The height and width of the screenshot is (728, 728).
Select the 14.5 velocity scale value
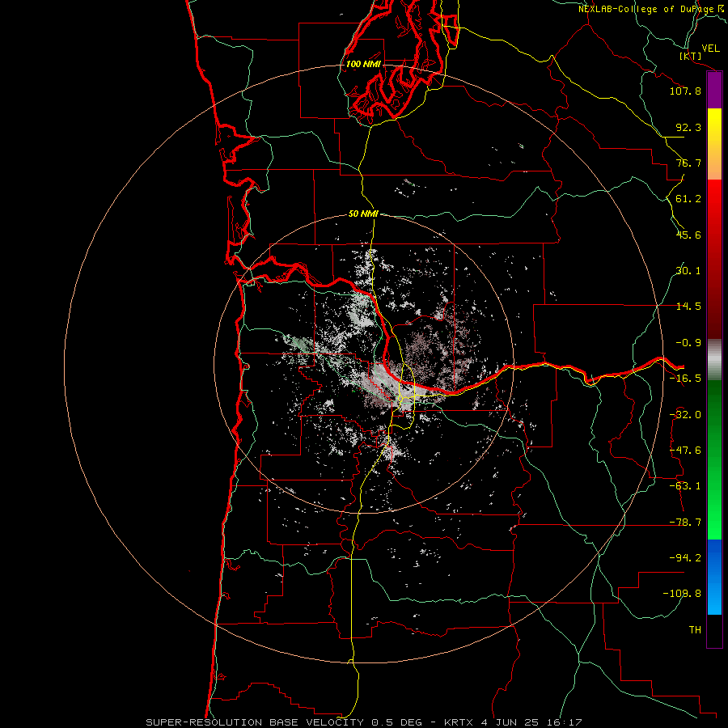[x=688, y=307]
